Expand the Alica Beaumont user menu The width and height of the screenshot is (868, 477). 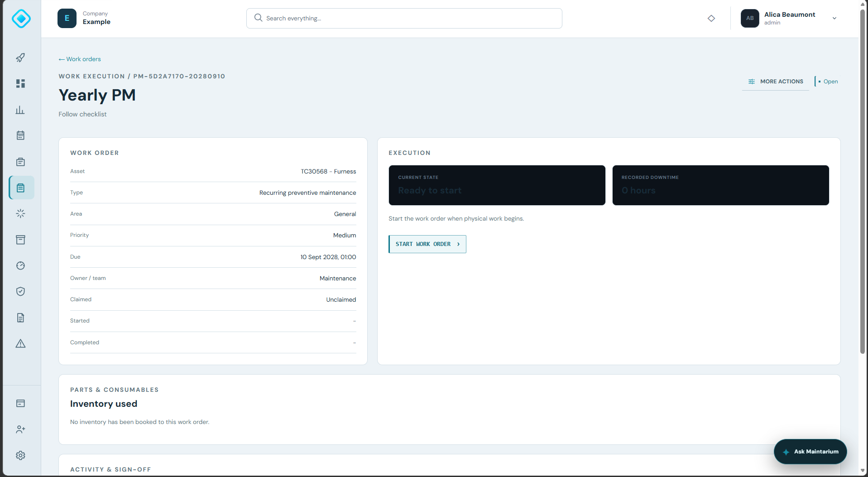[x=790, y=18]
